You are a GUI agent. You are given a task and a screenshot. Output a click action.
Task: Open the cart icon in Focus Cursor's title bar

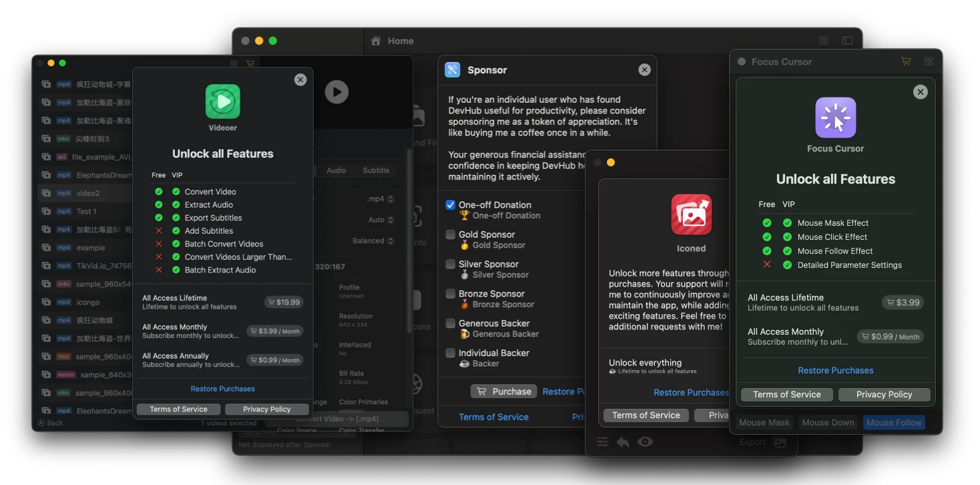pyautogui.click(x=906, y=61)
